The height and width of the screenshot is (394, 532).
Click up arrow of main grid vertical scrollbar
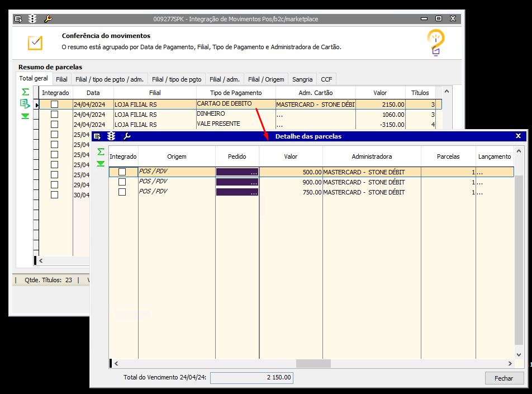tap(447, 91)
